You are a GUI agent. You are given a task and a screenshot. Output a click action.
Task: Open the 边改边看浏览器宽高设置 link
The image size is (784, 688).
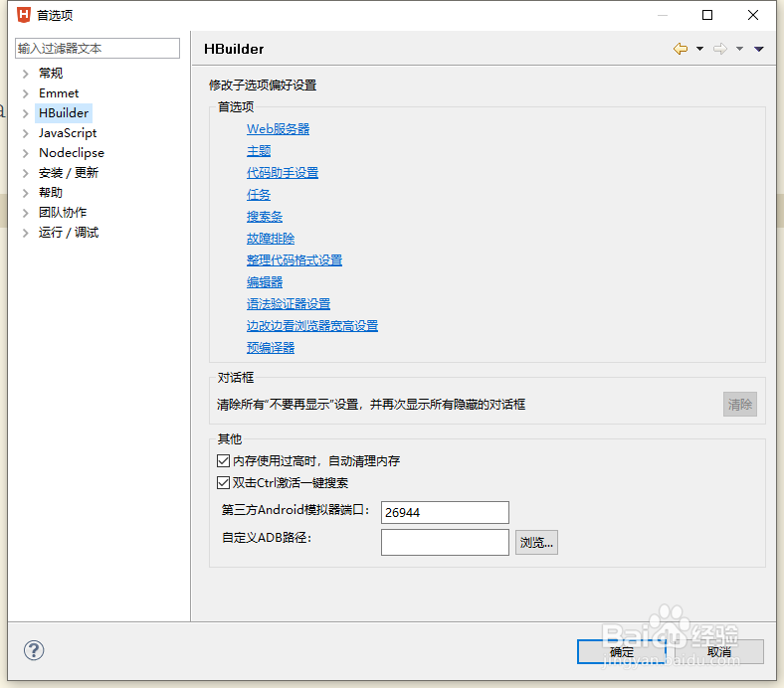(x=312, y=326)
